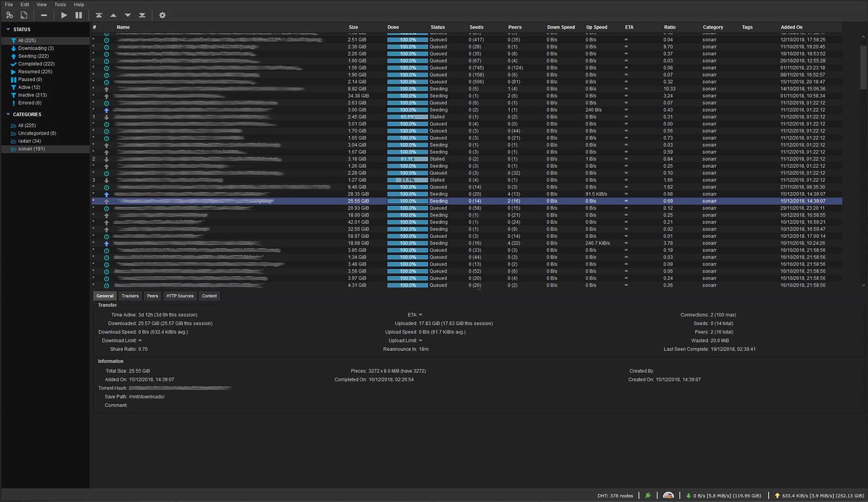Show only Errored (0) torrents
The width and height of the screenshot is (868, 502).
click(x=29, y=103)
